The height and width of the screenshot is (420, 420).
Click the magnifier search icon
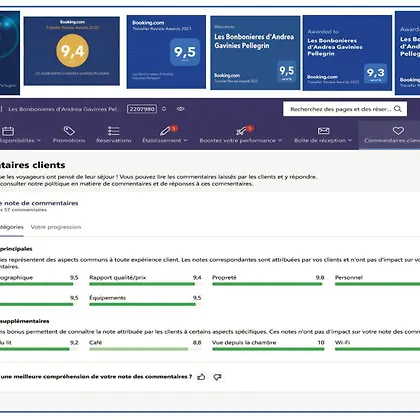click(398, 109)
